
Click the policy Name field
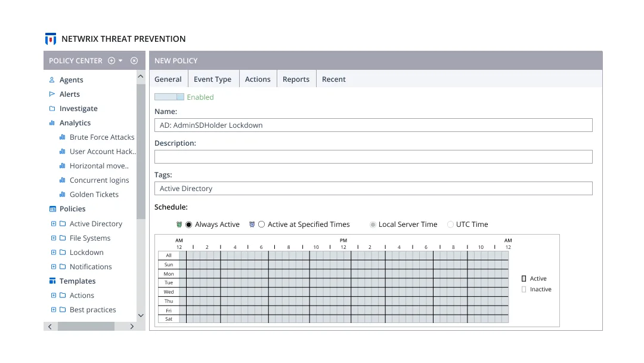[x=373, y=125]
